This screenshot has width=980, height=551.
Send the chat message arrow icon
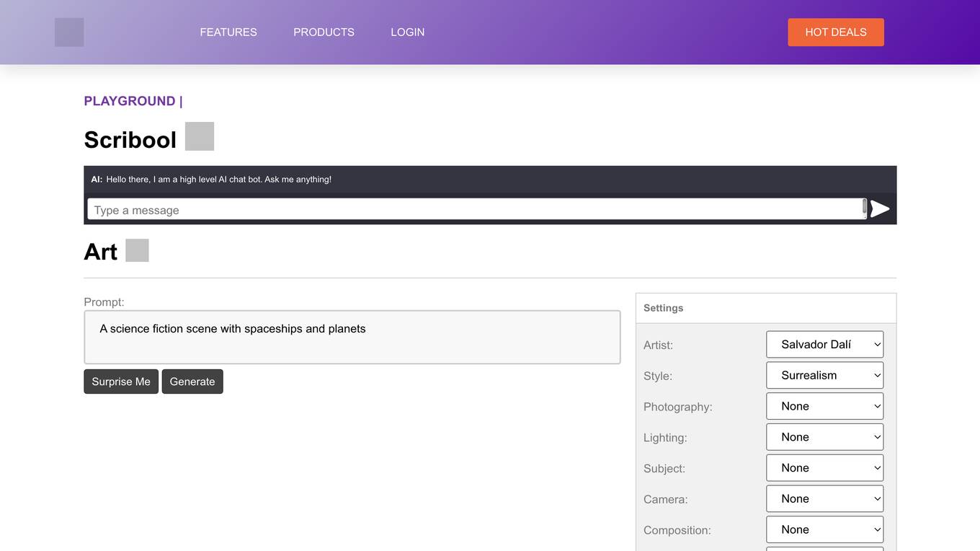click(880, 209)
